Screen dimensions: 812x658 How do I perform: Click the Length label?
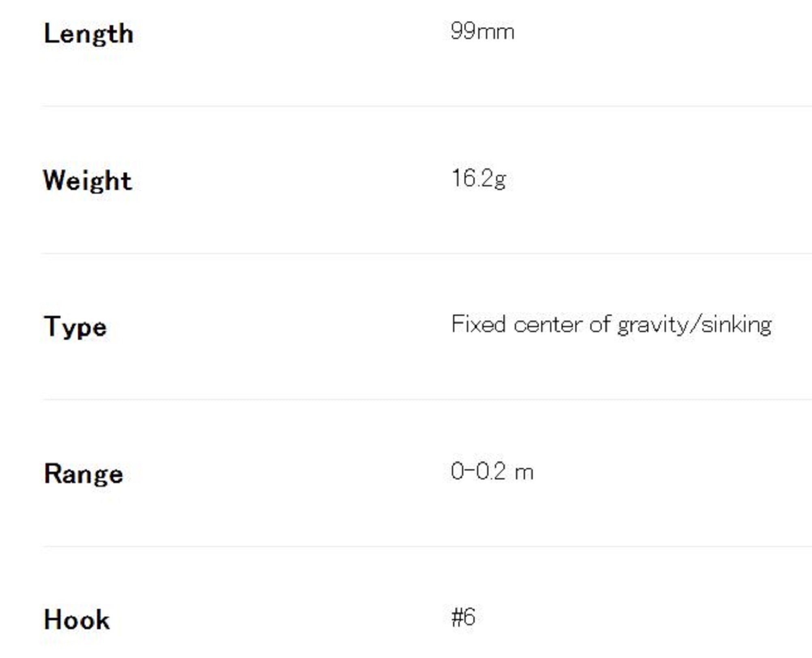coord(89,34)
